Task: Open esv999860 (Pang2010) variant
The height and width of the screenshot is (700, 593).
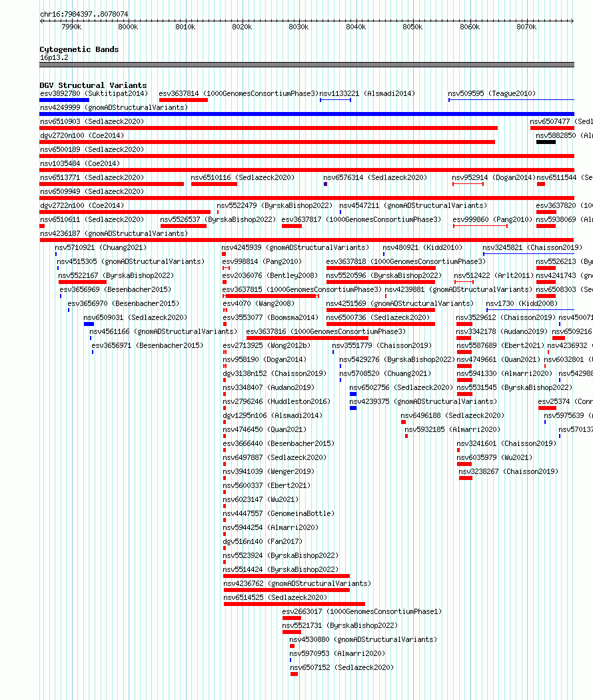Action: pos(492,219)
